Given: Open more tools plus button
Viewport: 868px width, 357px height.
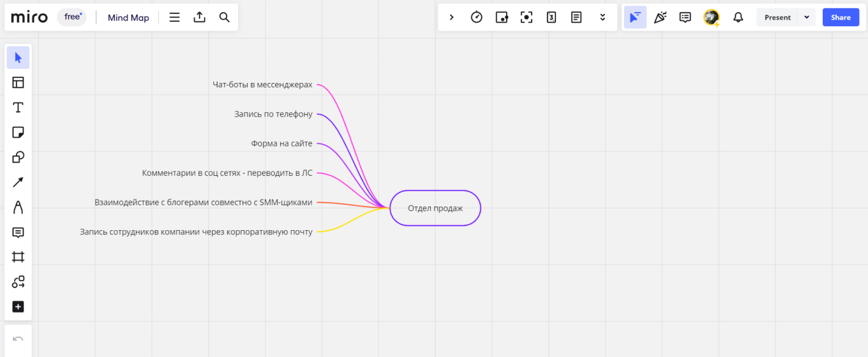Looking at the screenshot, I should 18,307.
